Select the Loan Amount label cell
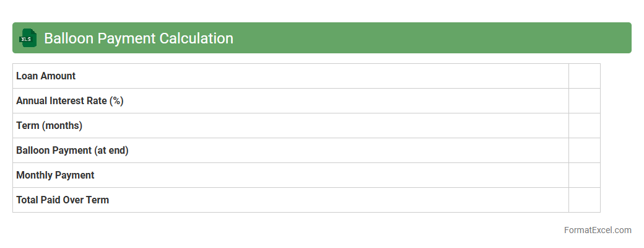 tap(46, 76)
